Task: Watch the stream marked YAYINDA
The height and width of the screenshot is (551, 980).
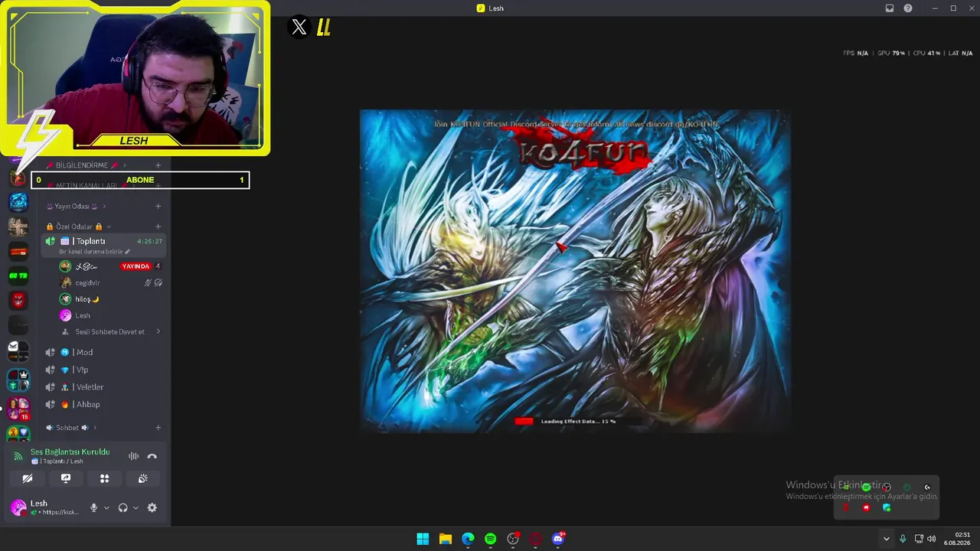Action: (x=136, y=266)
